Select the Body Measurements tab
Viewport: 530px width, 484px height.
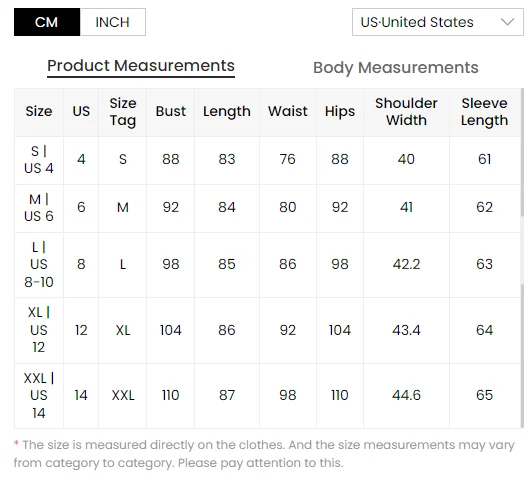point(396,68)
